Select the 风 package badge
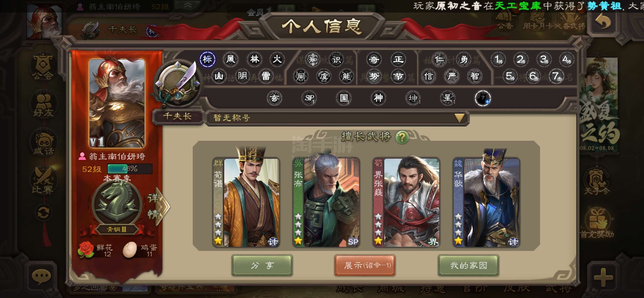This screenshot has height=298, width=644. point(231,59)
